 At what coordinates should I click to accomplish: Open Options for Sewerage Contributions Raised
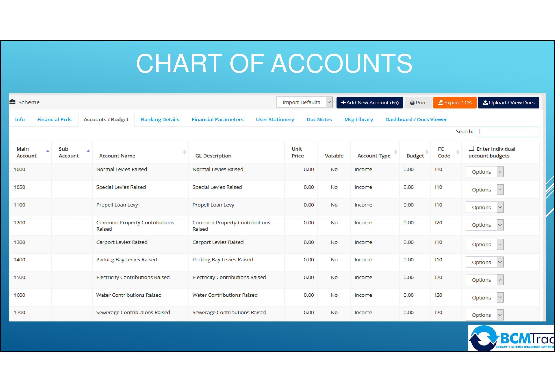485,315
